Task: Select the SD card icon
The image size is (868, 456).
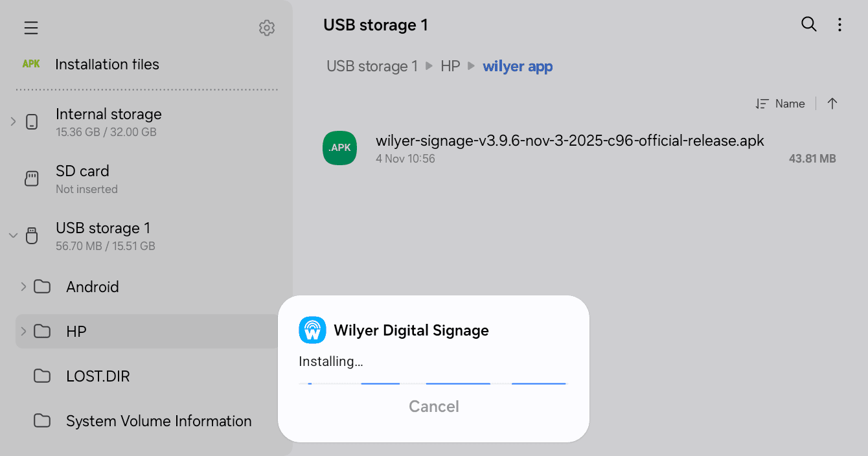Action: [x=32, y=179]
